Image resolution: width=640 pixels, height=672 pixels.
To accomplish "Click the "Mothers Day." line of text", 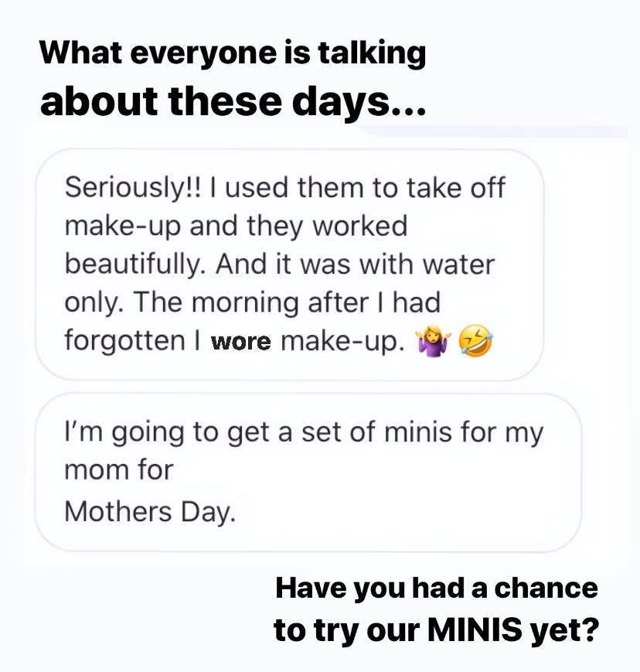I will pyautogui.click(x=149, y=511).
